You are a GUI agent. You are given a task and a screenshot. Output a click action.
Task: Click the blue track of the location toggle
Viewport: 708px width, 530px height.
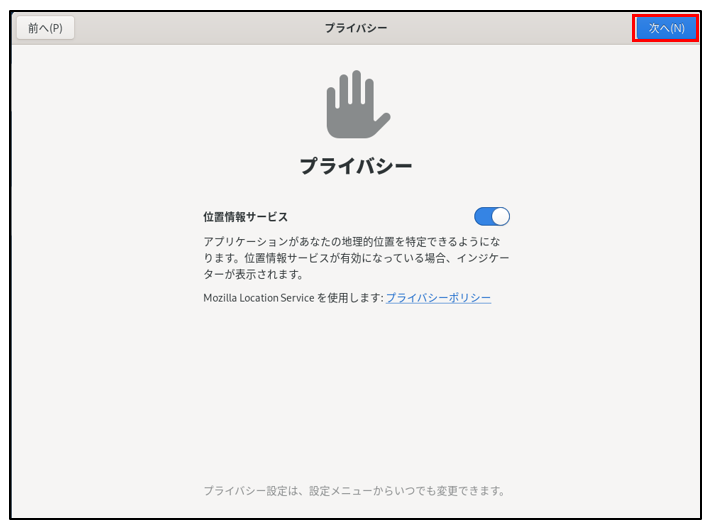point(483,216)
